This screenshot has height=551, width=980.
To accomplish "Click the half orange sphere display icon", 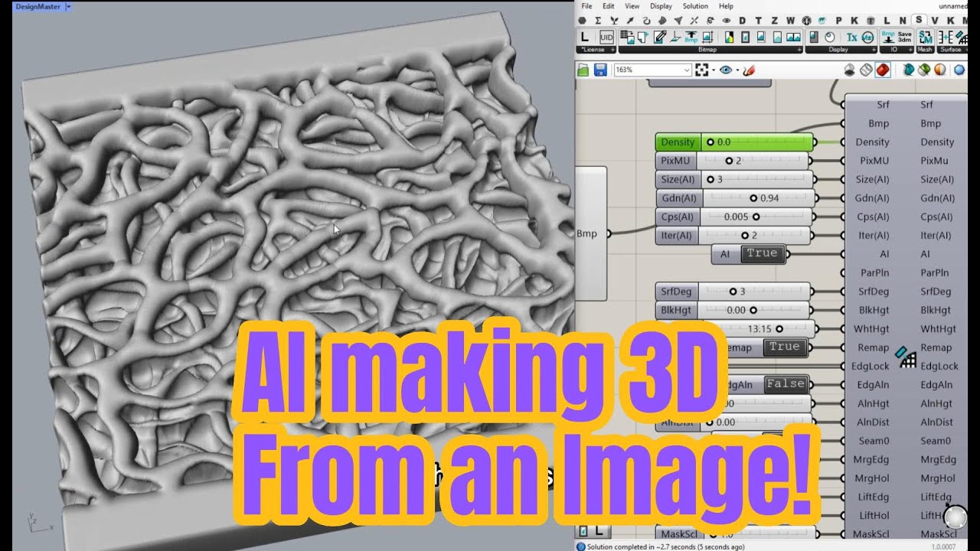I will coord(941,70).
